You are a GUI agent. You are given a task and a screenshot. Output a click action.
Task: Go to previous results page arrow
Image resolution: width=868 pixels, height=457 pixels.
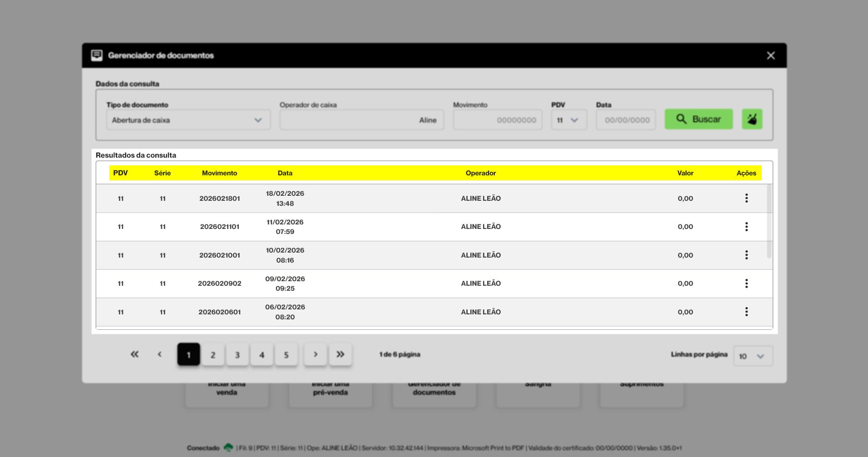(x=159, y=354)
